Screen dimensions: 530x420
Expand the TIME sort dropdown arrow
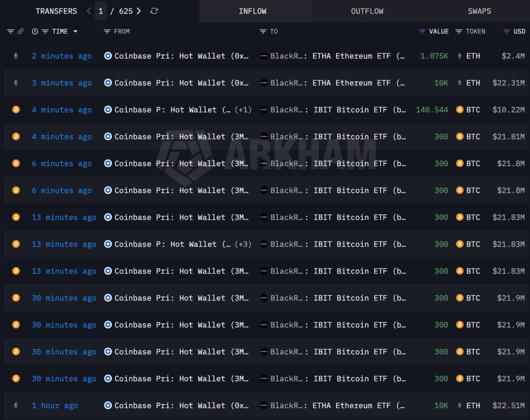(75, 31)
